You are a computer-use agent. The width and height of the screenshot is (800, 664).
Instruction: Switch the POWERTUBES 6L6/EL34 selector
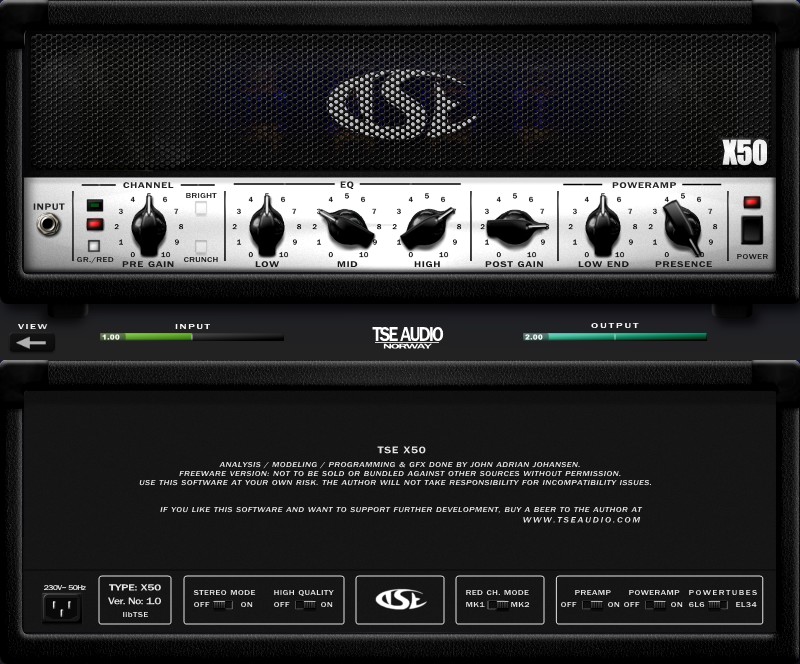tap(718, 604)
